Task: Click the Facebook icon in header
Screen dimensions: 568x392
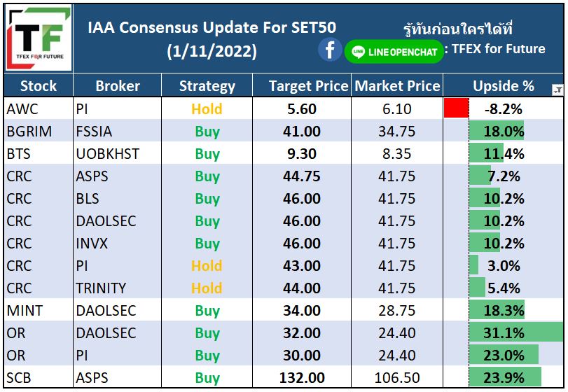Action: pyautogui.click(x=330, y=50)
